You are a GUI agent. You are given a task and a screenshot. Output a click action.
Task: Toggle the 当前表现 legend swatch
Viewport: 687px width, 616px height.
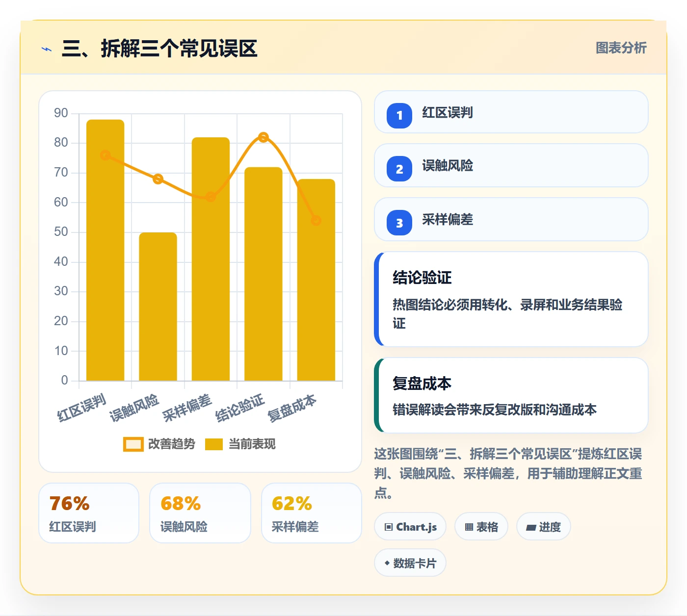click(214, 444)
